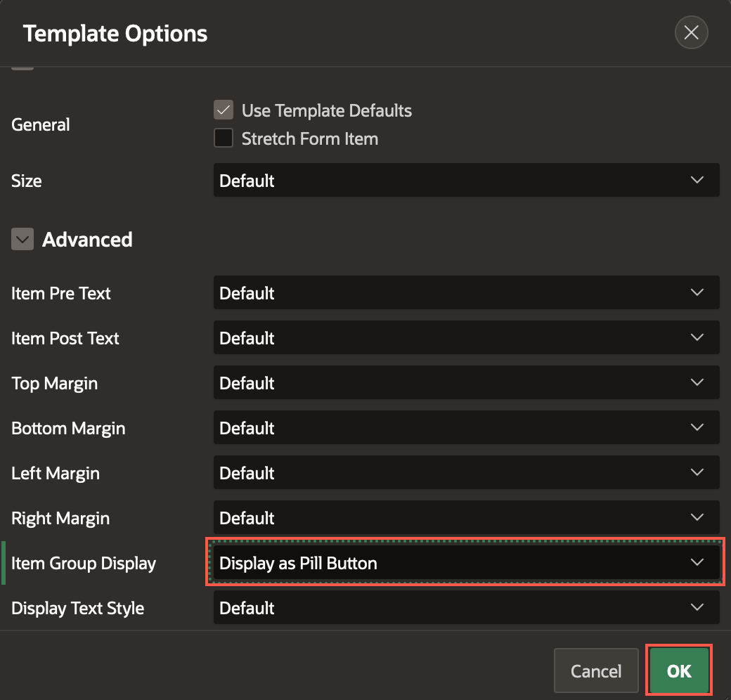
Task: Uncheck Use Template Defaults checkbox
Action: [224, 110]
